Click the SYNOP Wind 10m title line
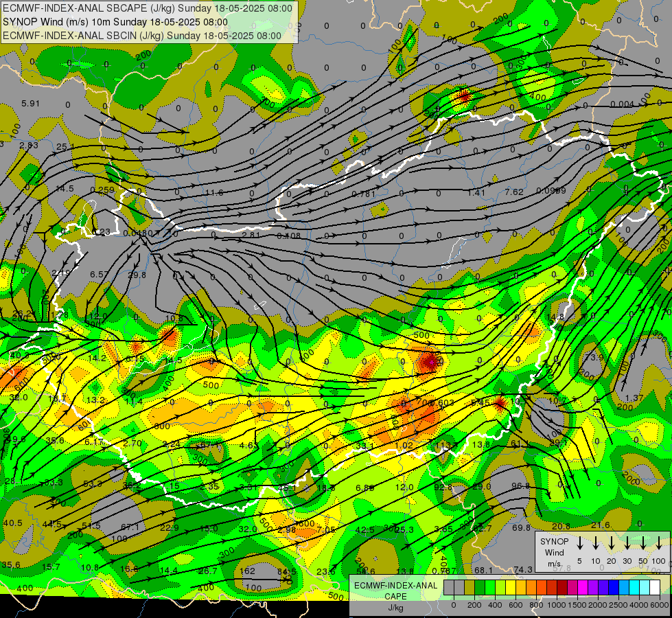The width and height of the screenshot is (672, 618). 115,22
